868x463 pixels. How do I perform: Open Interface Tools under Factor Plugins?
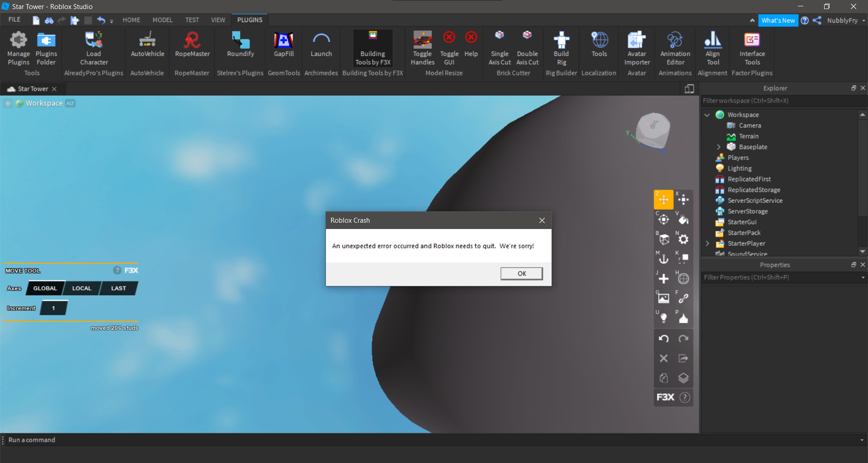[752, 47]
